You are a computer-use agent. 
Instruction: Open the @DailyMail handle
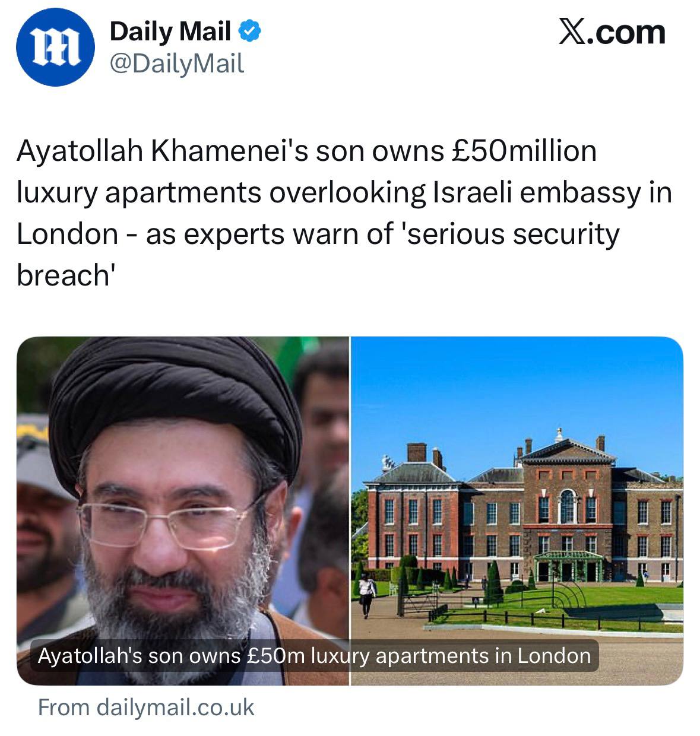pos(177,63)
